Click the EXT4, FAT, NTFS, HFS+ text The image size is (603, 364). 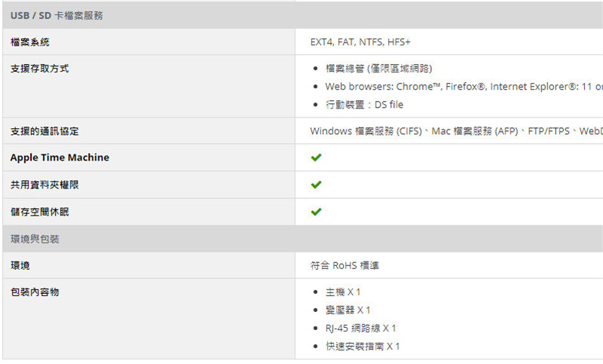pos(360,42)
